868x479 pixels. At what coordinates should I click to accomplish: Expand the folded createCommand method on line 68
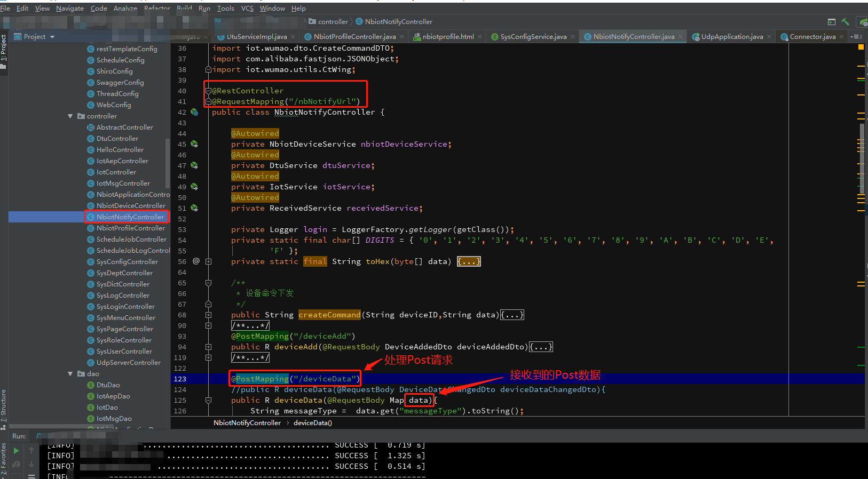208,315
